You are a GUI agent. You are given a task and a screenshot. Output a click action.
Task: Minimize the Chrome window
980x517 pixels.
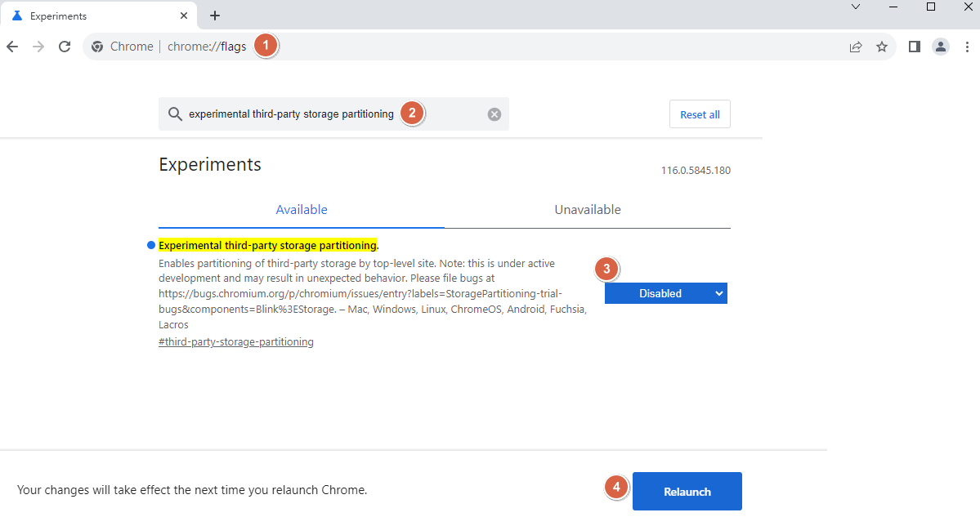tap(893, 7)
